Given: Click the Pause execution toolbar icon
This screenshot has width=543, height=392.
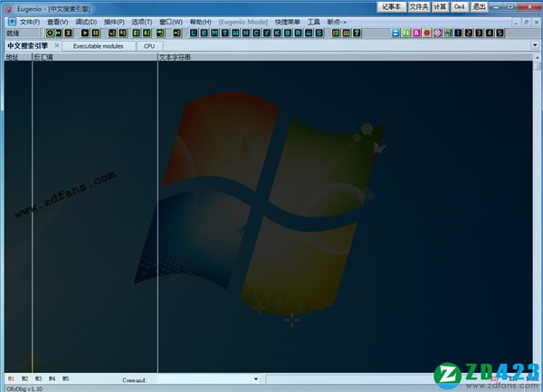Looking at the screenshot, I should pyautogui.click(x=95, y=33).
